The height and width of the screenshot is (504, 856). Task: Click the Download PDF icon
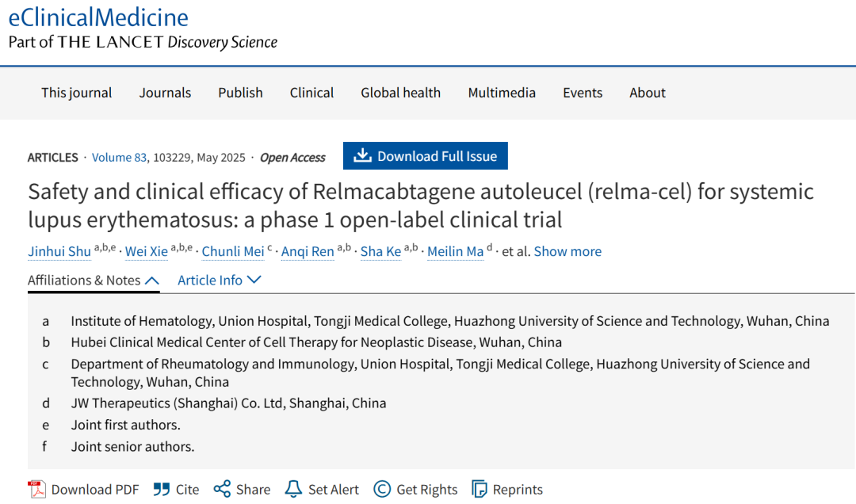pyautogui.click(x=37, y=489)
